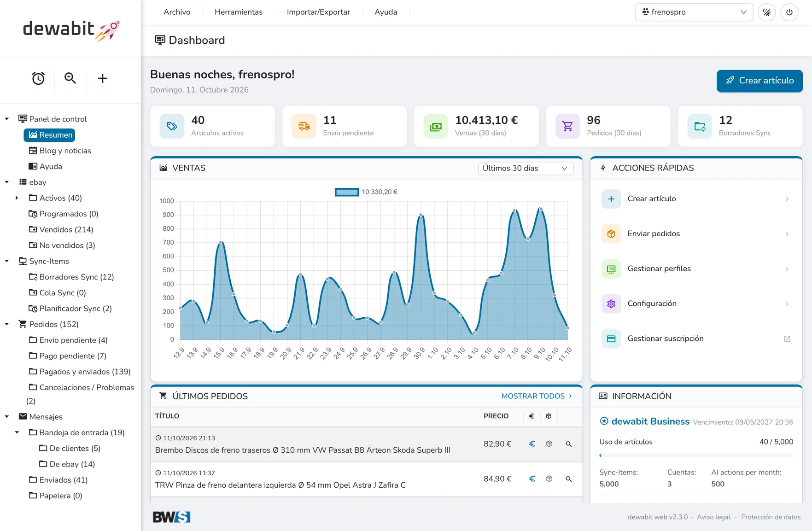Toggle the 10.330,20 € chart legend swatch
This screenshot has width=812, height=531.
click(x=347, y=192)
